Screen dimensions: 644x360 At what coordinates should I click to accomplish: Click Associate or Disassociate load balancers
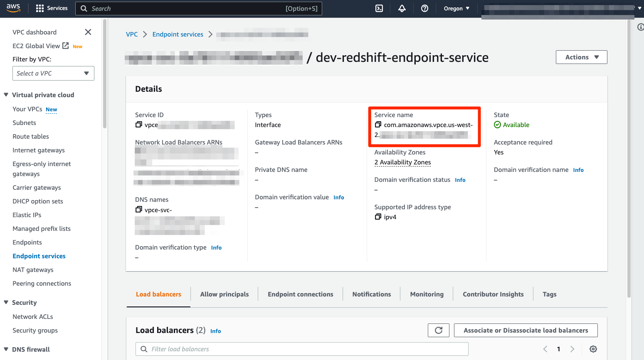526,330
